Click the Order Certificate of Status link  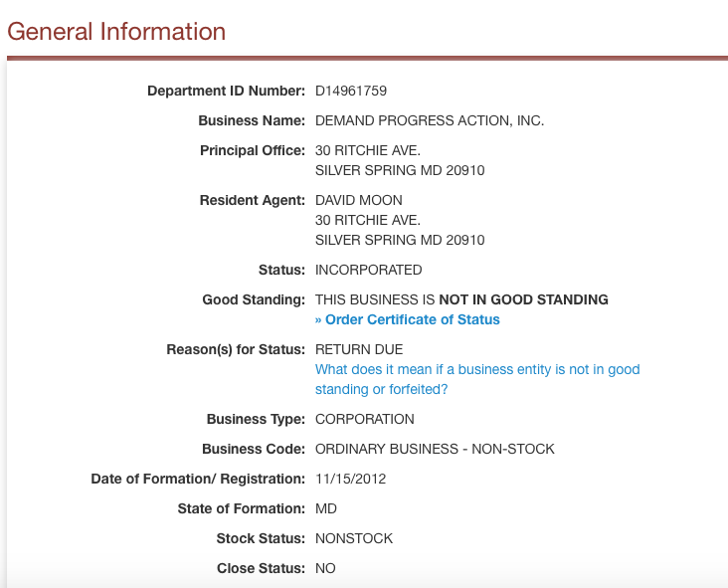coord(408,319)
